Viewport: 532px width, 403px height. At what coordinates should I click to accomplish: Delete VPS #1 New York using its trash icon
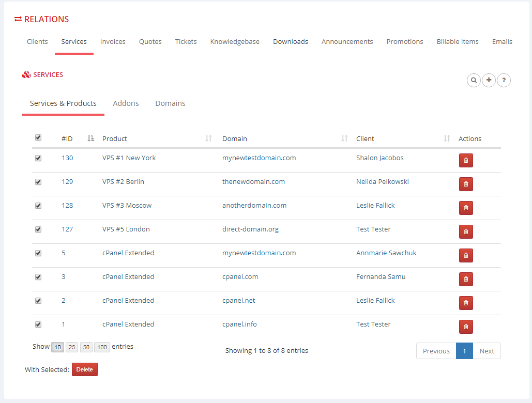(x=465, y=160)
